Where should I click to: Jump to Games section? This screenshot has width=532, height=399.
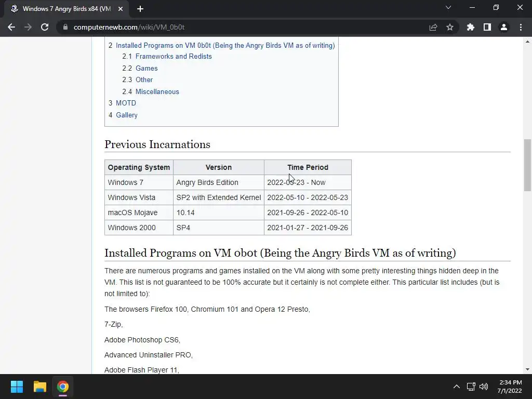point(147,68)
